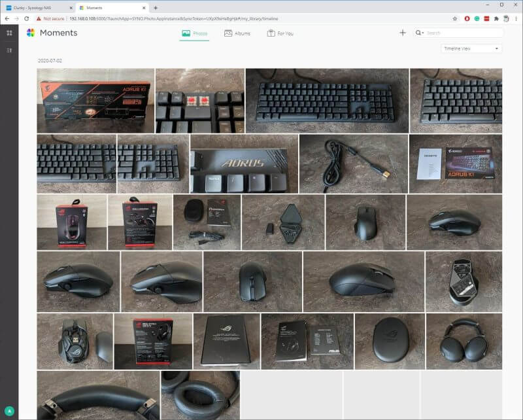Image resolution: width=523 pixels, height=420 pixels.
Task: Bookmark this page with star icon
Action: click(455, 19)
